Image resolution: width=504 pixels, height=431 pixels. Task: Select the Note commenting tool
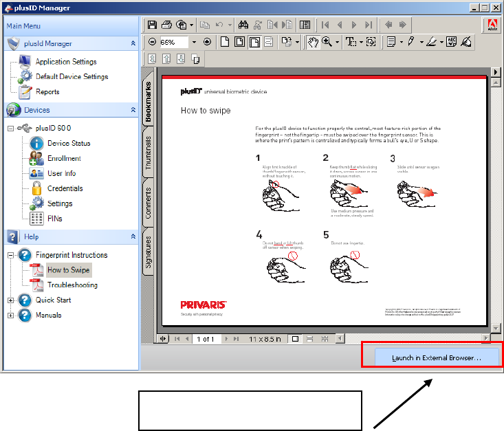pos(391,42)
